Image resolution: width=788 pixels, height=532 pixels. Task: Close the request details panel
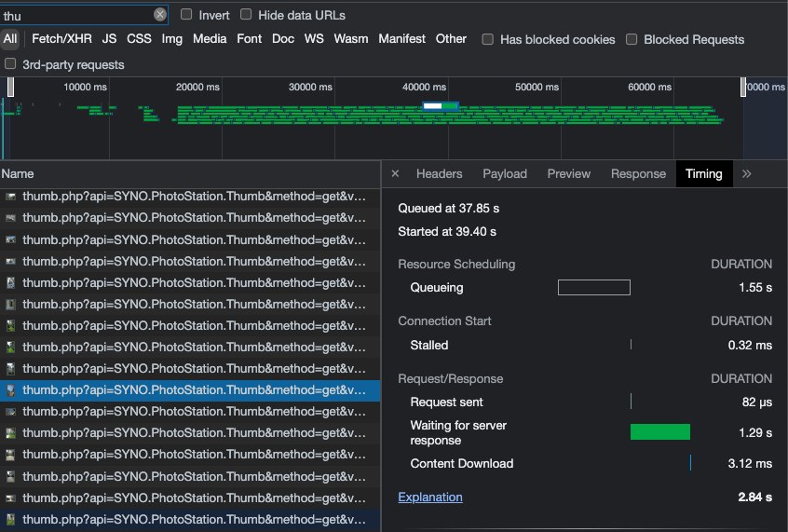pos(395,174)
